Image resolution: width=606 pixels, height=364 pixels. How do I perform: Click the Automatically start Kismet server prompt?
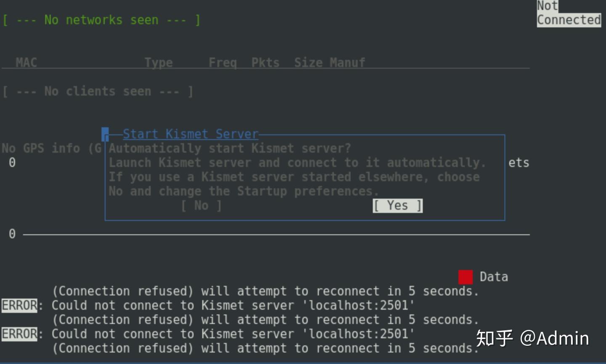230,149
